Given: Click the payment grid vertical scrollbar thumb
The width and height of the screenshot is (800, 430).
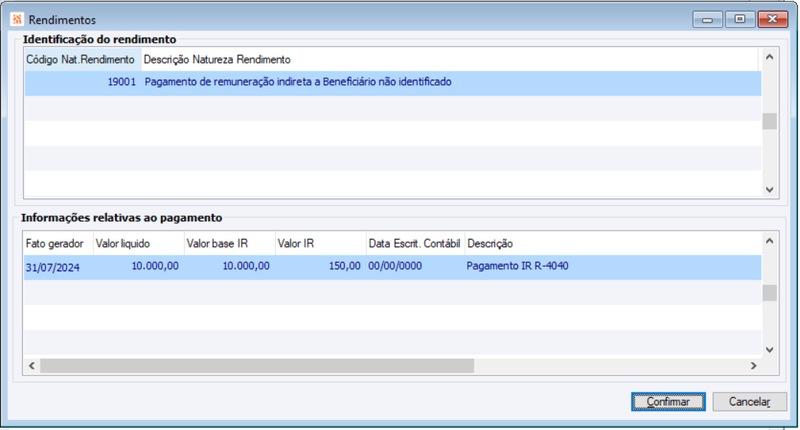Looking at the screenshot, I should point(769,293).
